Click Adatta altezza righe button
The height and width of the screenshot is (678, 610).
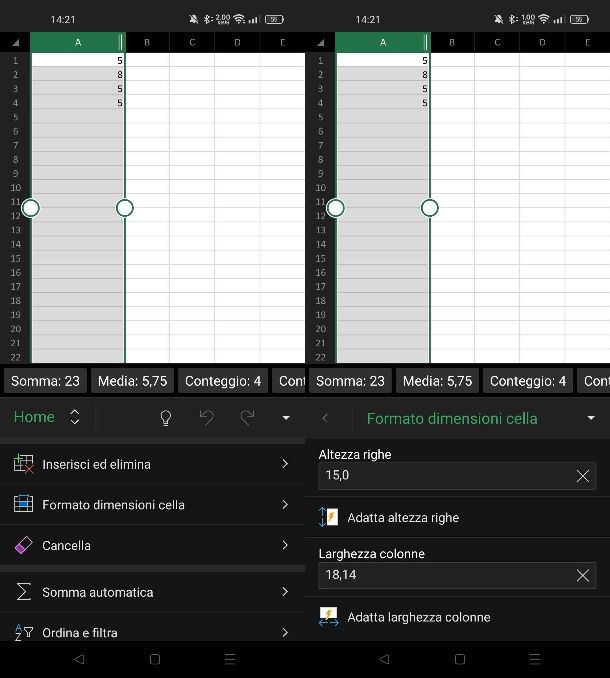[x=457, y=517]
